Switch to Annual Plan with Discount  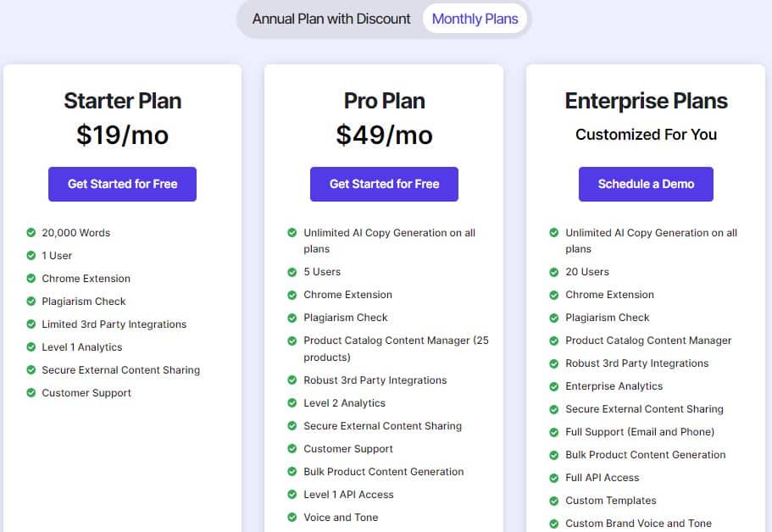pyautogui.click(x=330, y=19)
